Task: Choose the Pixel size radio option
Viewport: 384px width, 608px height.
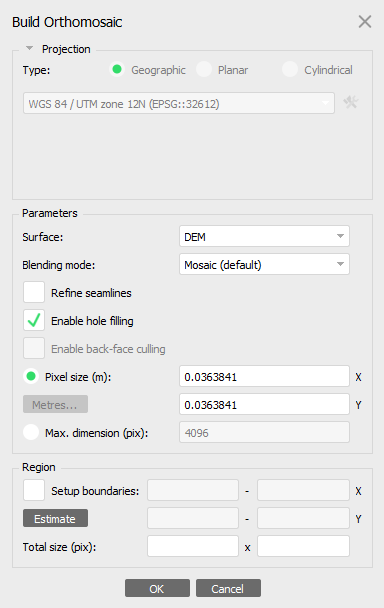Action: coord(31,376)
